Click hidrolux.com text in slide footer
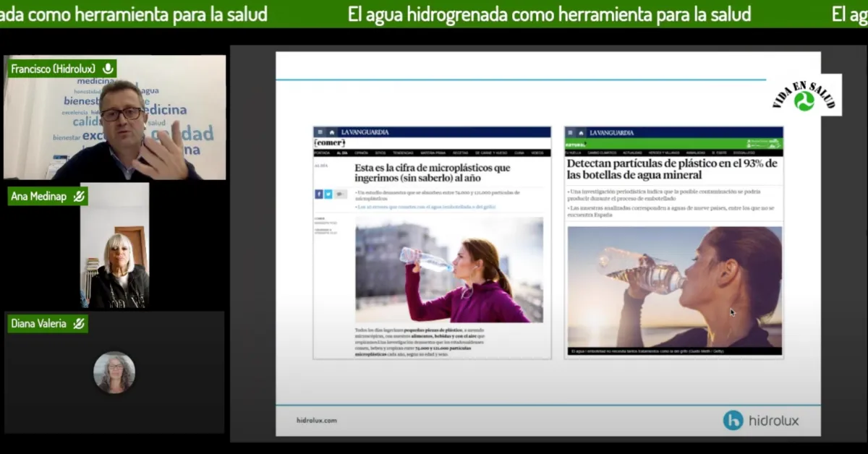The height and width of the screenshot is (454, 868). (x=316, y=420)
